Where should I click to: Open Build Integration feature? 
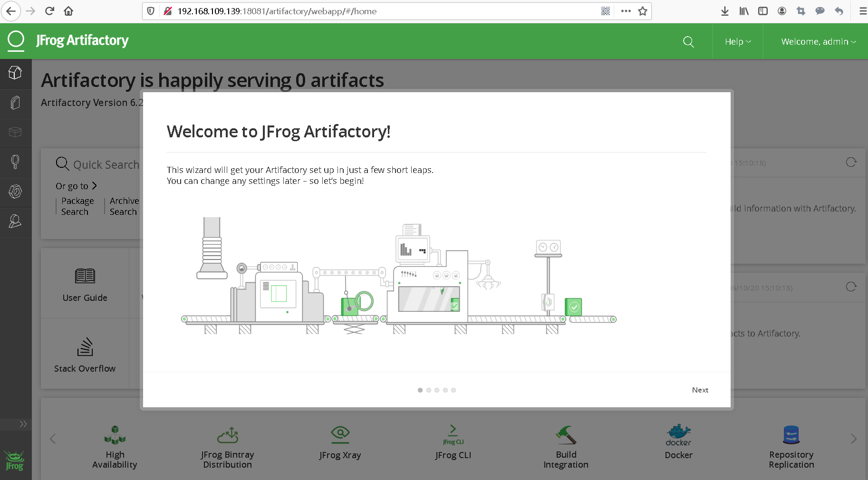click(x=566, y=447)
